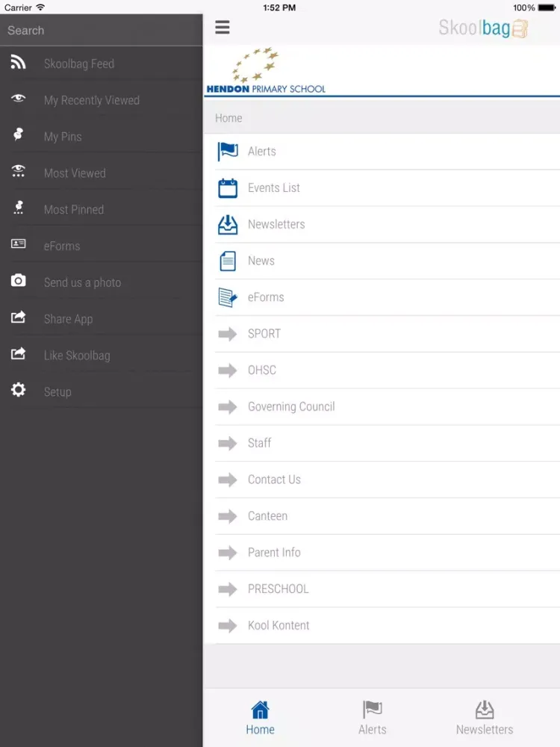Switch to the Home bottom tab

pos(260,717)
